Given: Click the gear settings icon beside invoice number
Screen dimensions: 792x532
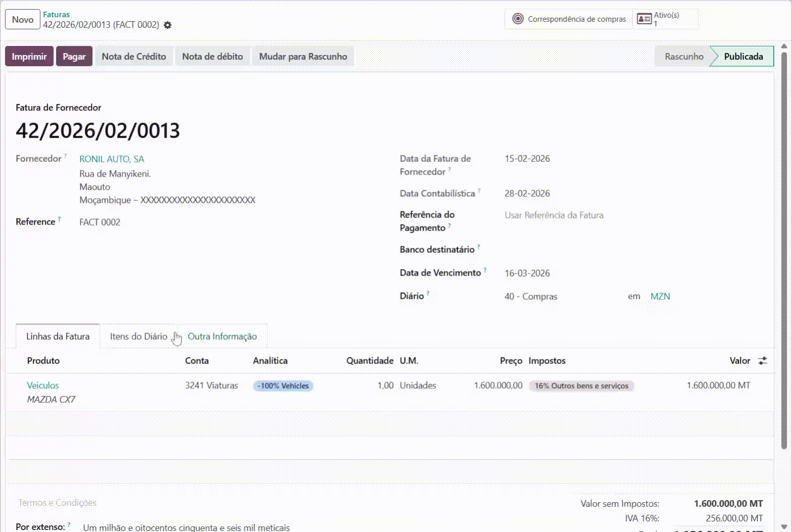Looking at the screenshot, I should point(168,25).
